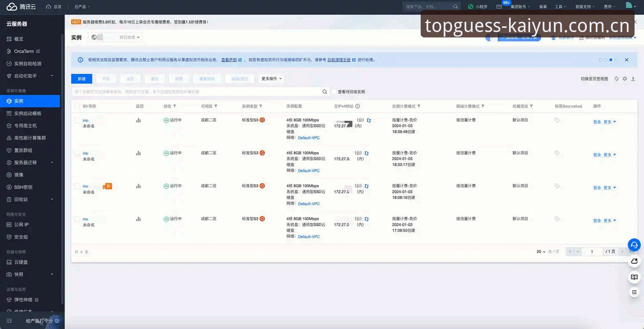Open the floating documentation book icon
Screen dimensions: 644x329
[634, 277]
